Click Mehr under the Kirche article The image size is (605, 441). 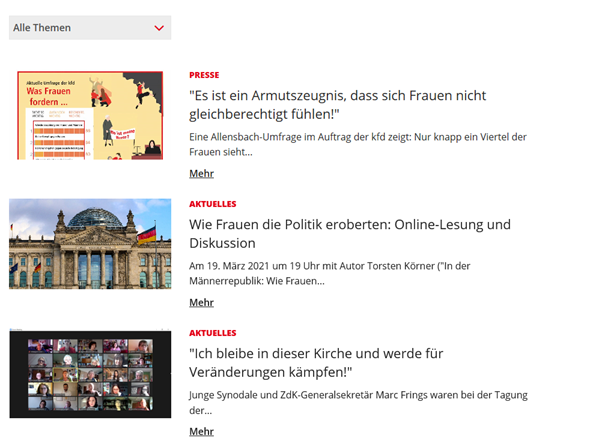[x=201, y=432]
